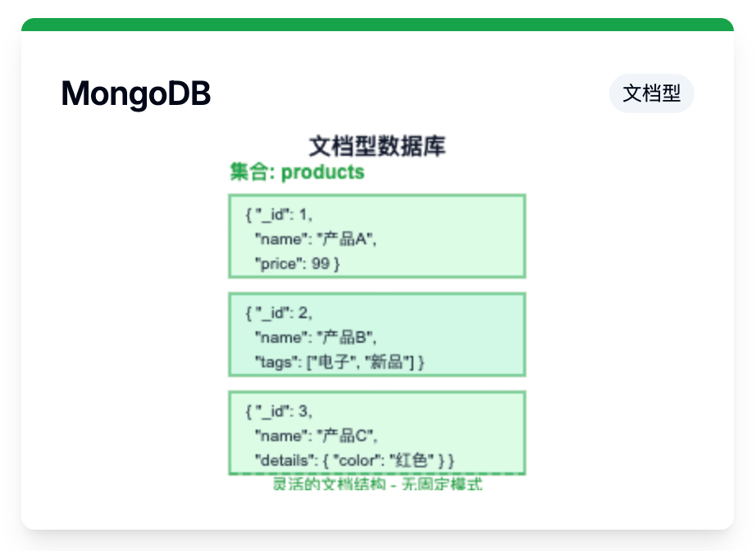
Task: Select the 红色 color value
Action: [409, 458]
